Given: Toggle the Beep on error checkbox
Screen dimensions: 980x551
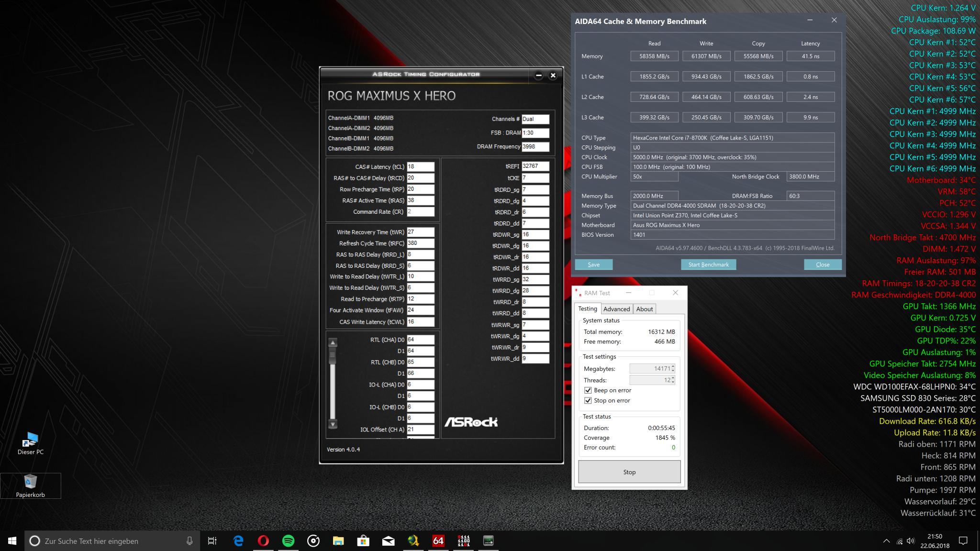Looking at the screenshot, I should tap(588, 390).
